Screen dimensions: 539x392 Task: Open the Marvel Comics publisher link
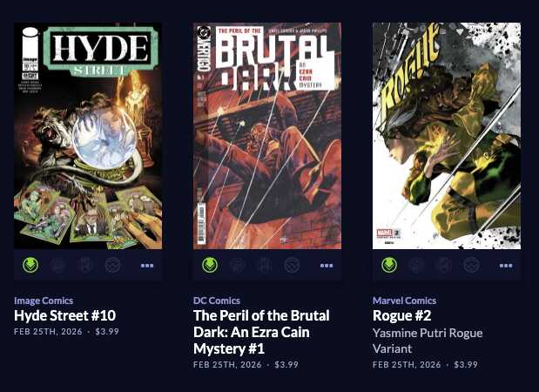point(404,301)
